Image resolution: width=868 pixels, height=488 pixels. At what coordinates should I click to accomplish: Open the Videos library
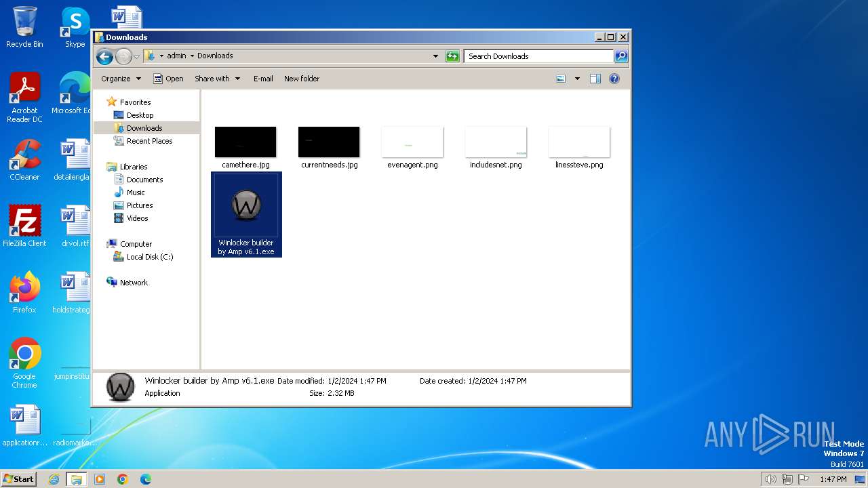pyautogui.click(x=131, y=218)
